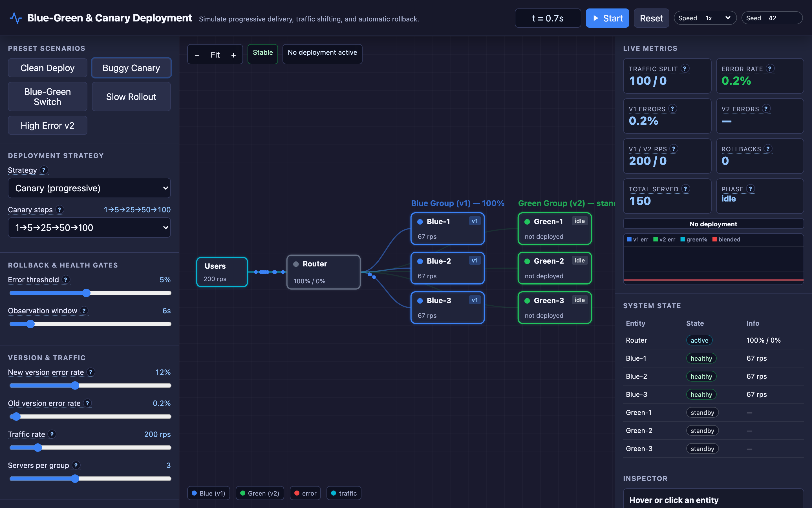812x508 pixels.
Task: Click the pulse logo icon in header
Action: tap(16, 18)
